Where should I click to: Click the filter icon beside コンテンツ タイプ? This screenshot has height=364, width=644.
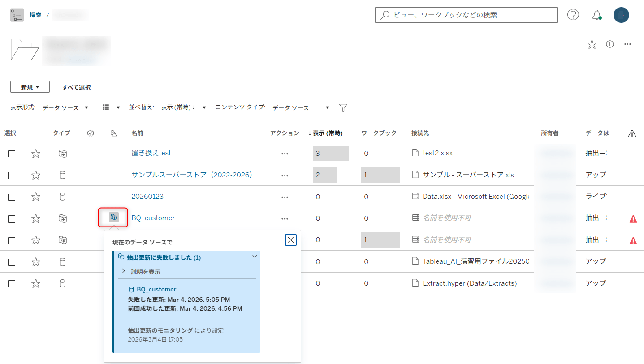(343, 107)
